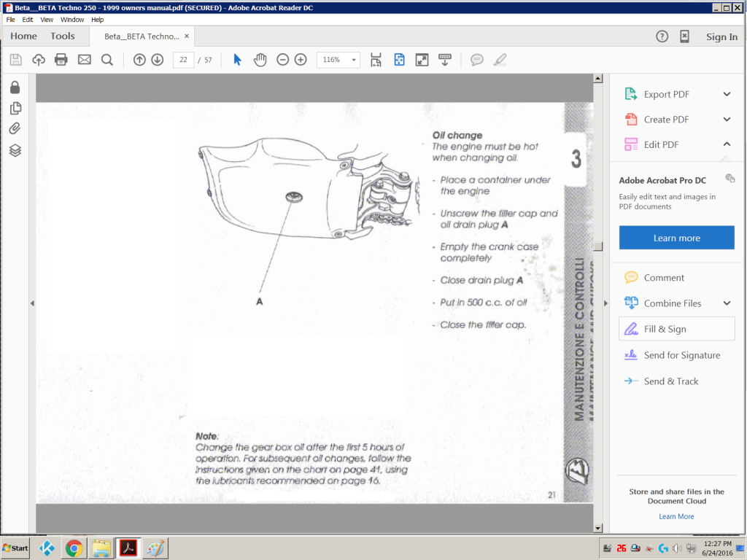Switch to the Tools tab
This screenshot has width=747, height=560.
click(63, 36)
